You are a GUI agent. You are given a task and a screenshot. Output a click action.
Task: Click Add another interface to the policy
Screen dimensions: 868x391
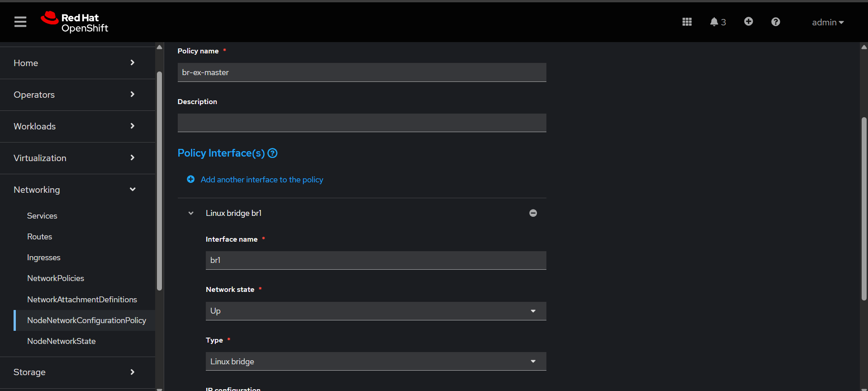(261, 180)
